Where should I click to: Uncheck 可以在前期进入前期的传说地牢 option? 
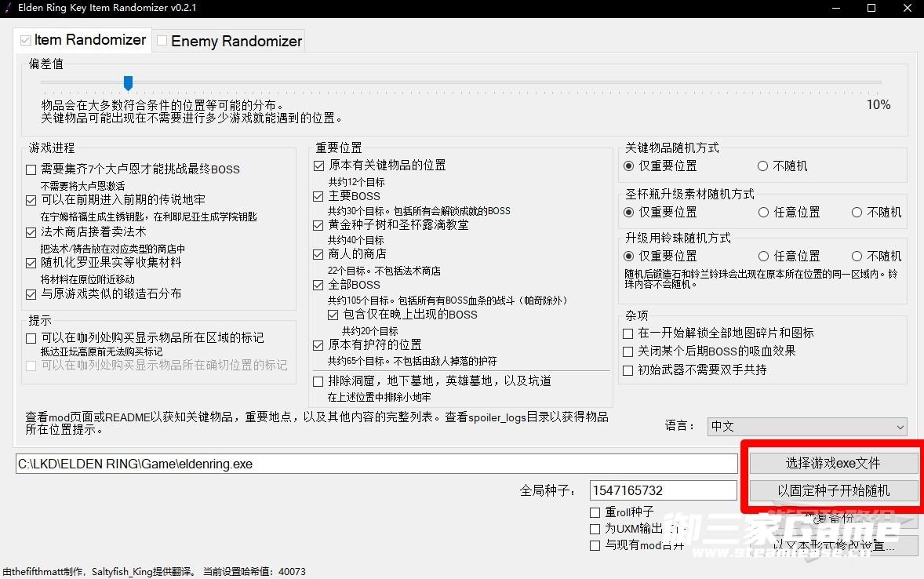tap(31, 200)
